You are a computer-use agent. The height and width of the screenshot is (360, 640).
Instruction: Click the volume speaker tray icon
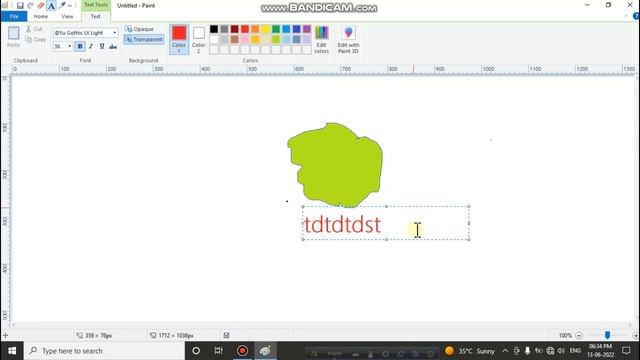click(x=561, y=351)
